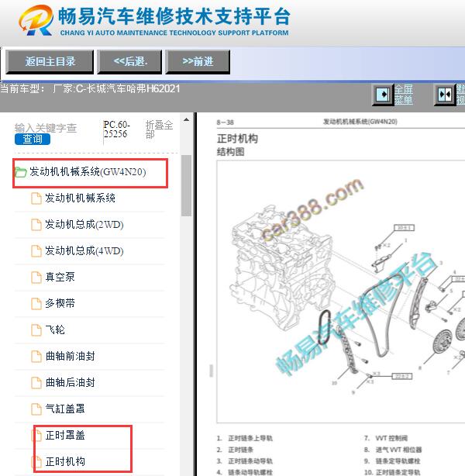465x476 pixels.
Task: Click the document icon beside 气缸盖罩
Action: 36,409
